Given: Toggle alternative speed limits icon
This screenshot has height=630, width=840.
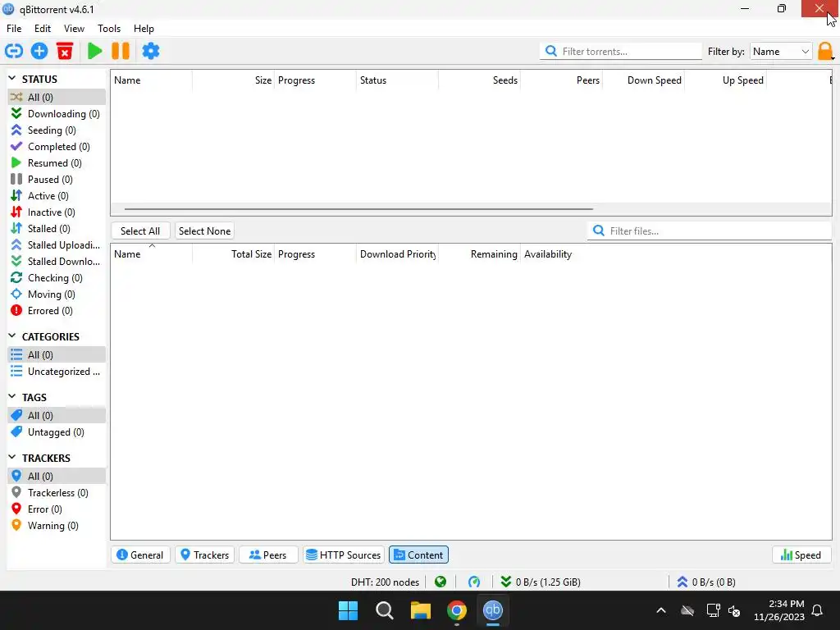Looking at the screenshot, I should [474, 582].
